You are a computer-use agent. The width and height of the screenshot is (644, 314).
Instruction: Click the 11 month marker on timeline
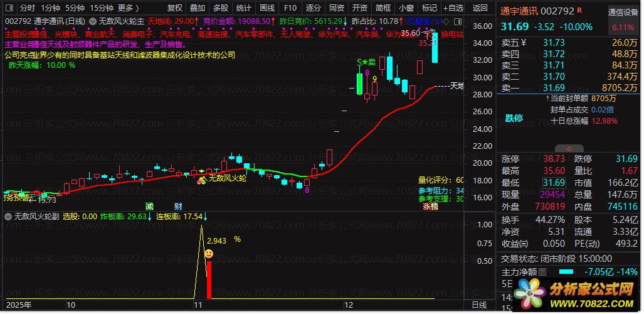199,305
